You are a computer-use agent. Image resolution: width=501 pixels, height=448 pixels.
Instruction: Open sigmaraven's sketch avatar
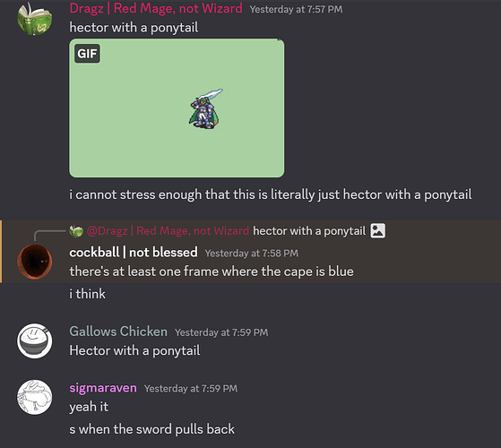click(35, 397)
